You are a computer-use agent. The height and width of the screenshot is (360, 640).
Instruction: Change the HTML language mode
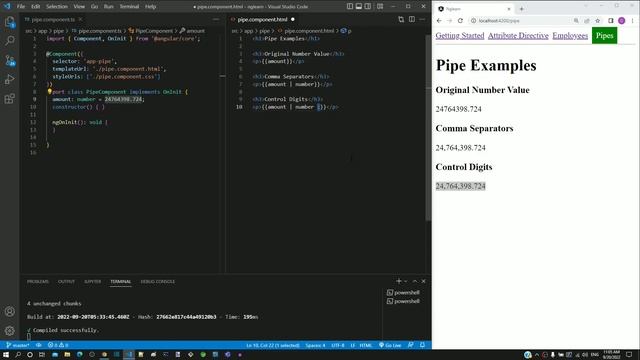point(366,345)
